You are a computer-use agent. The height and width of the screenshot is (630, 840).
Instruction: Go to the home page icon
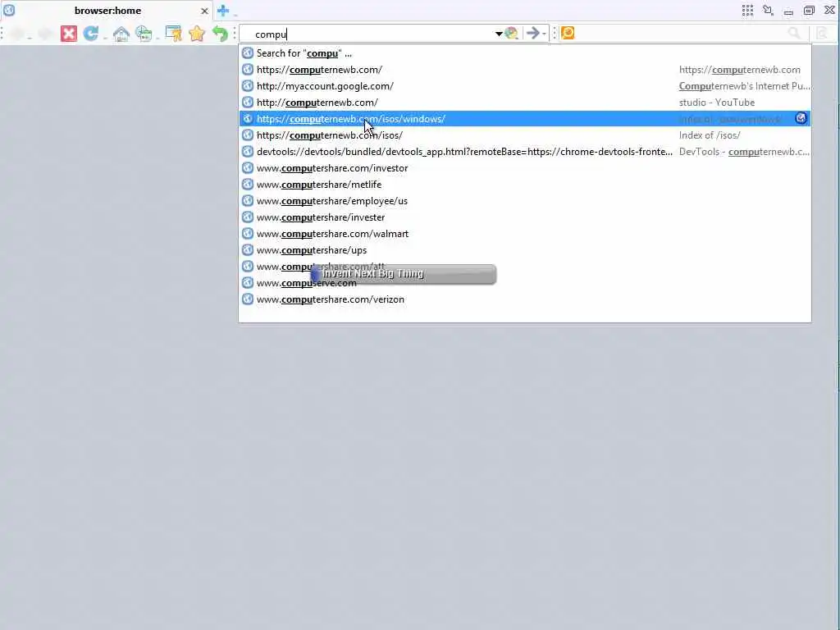pyautogui.click(x=121, y=34)
